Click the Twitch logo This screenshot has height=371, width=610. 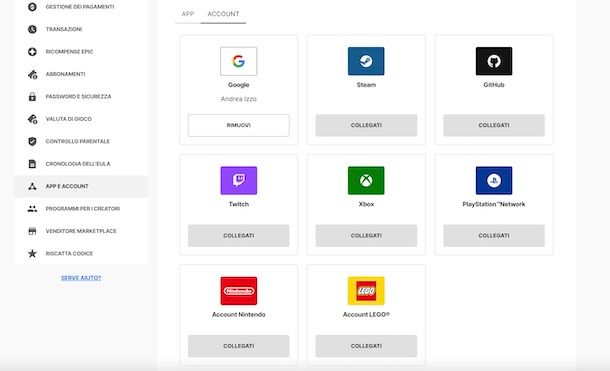238,180
